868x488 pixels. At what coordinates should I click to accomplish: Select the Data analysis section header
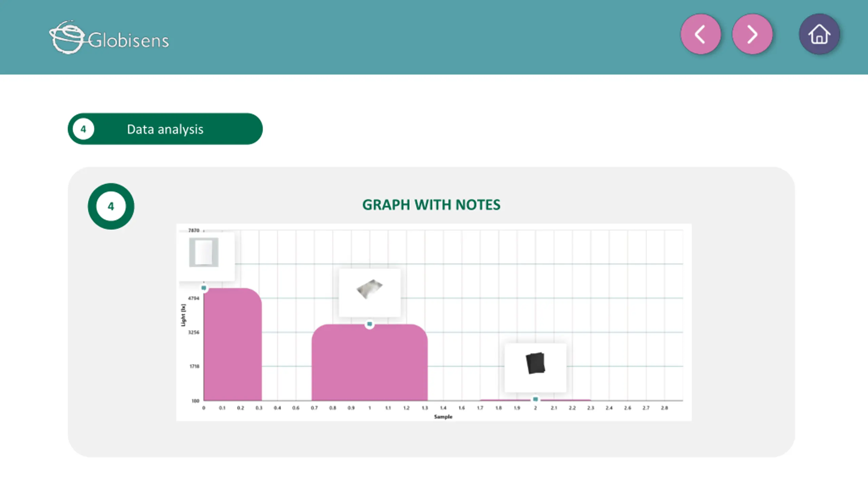165,129
